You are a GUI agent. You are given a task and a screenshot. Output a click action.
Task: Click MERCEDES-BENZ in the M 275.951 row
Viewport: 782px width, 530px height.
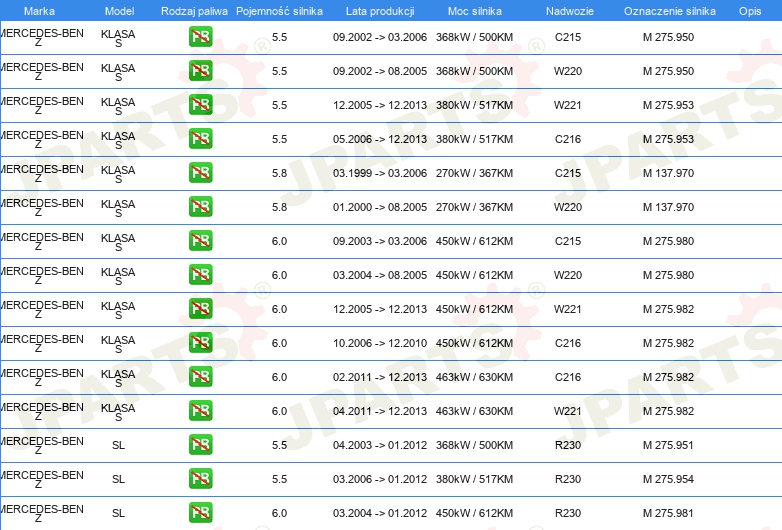pyautogui.click(x=42, y=446)
